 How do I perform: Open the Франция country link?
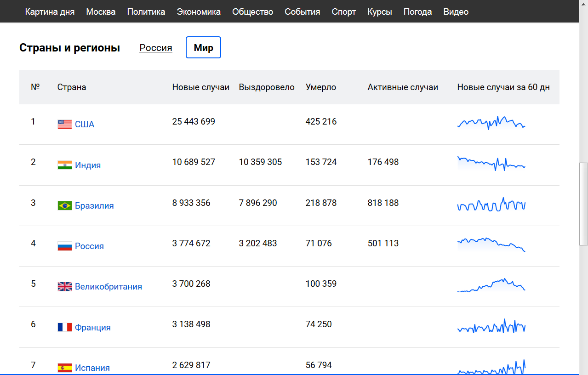tap(93, 327)
